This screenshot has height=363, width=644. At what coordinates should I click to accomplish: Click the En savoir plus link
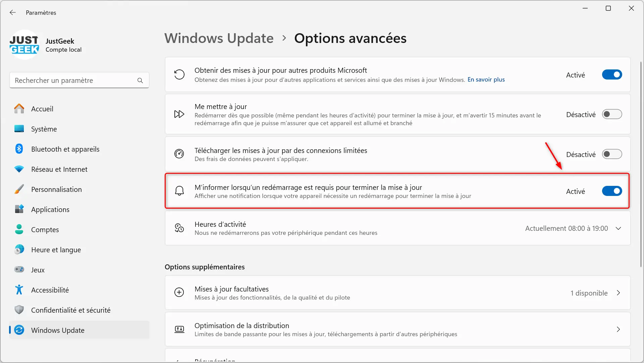tap(486, 80)
